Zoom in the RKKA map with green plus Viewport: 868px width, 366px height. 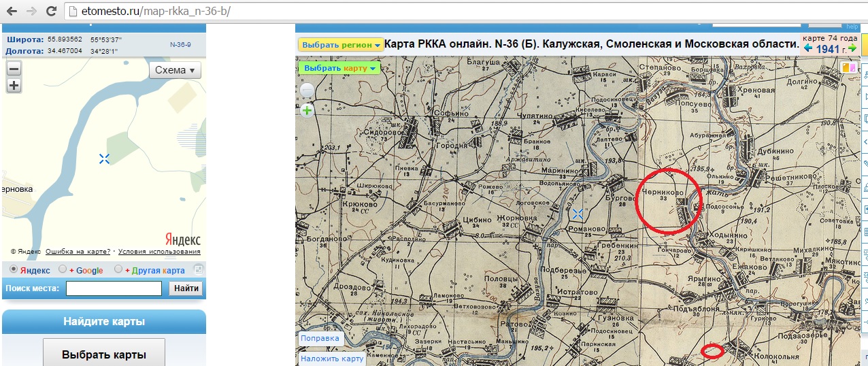[307, 110]
